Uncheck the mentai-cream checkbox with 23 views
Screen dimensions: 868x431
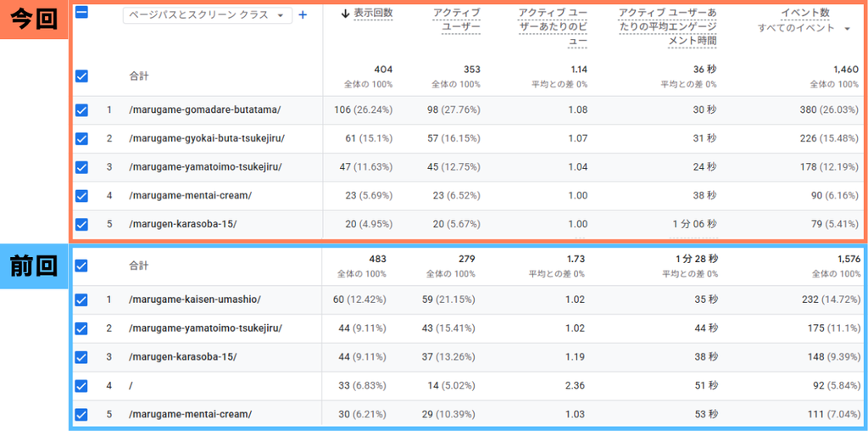pyautogui.click(x=81, y=195)
